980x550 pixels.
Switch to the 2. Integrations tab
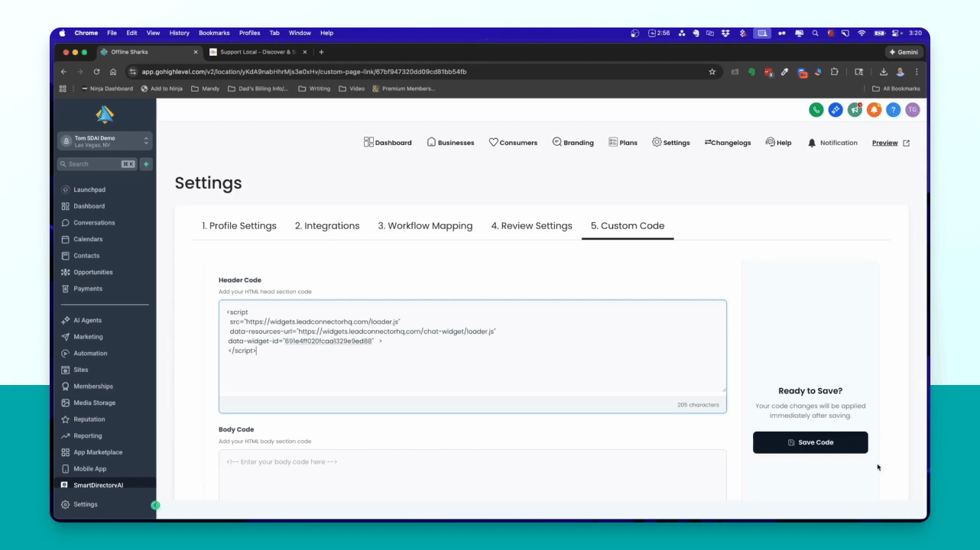click(x=327, y=226)
